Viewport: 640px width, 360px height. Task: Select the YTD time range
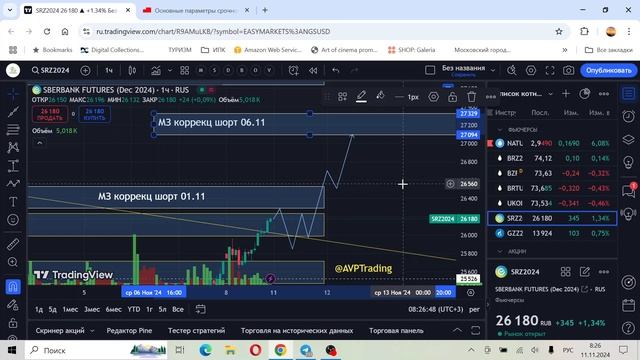click(133, 309)
